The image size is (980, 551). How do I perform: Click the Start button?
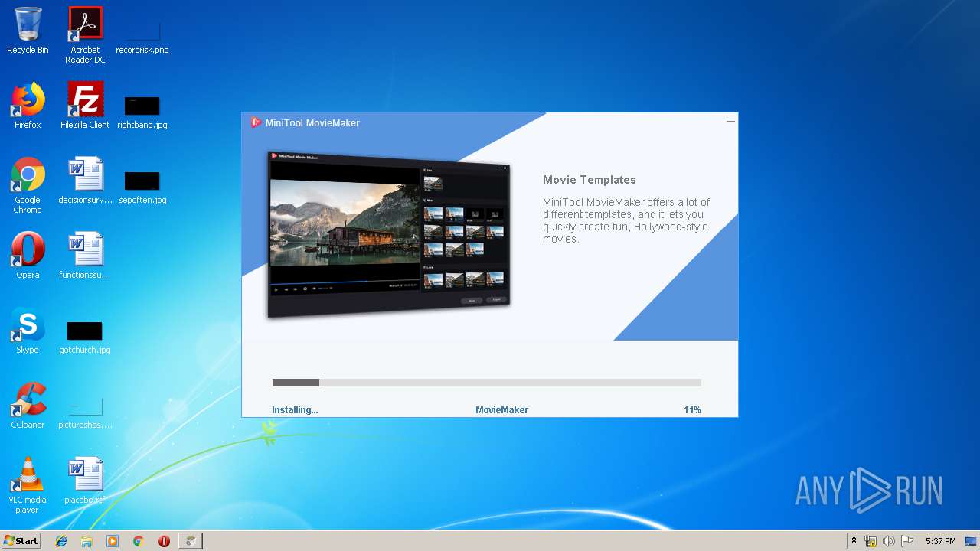(x=21, y=541)
